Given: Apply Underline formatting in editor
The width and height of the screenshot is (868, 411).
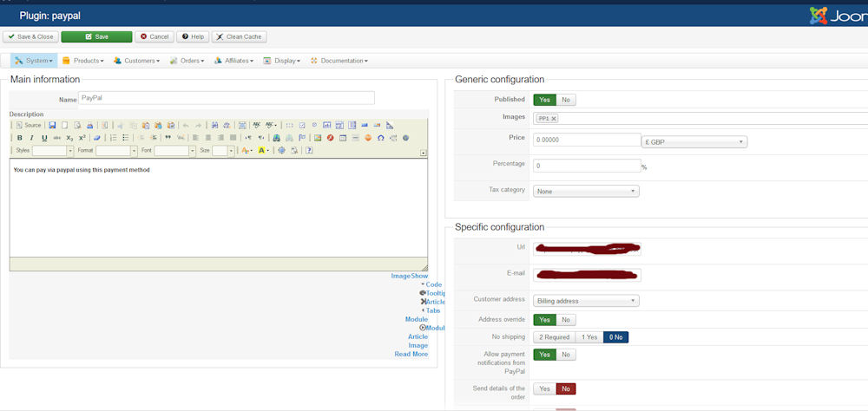Looking at the screenshot, I should (44, 138).
